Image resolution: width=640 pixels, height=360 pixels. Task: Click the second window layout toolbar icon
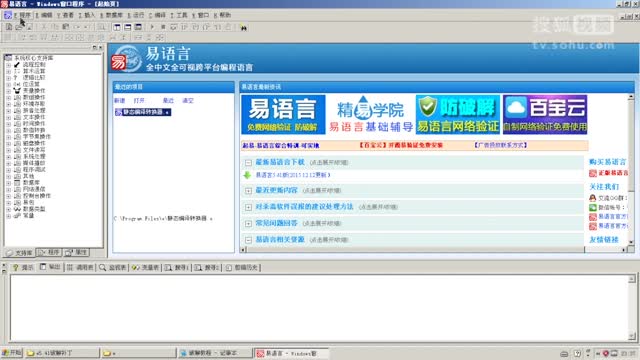[x=128, y=27]
